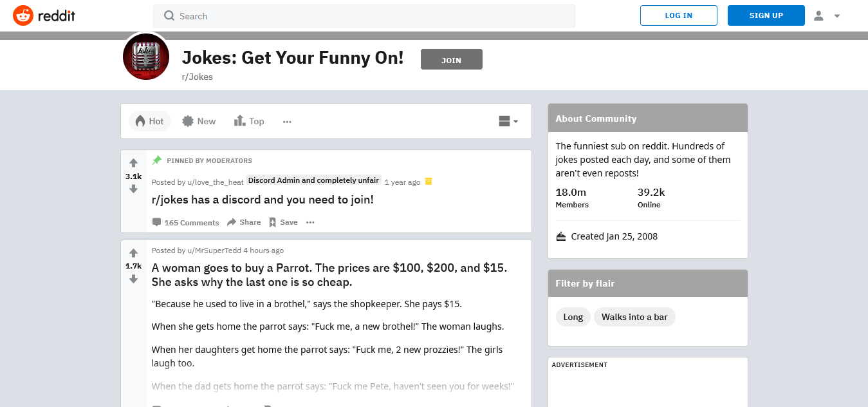This screenshot has height=407, width=868.
Task: Click the JOIN button for r/Jokes
Action: [451, 59]
